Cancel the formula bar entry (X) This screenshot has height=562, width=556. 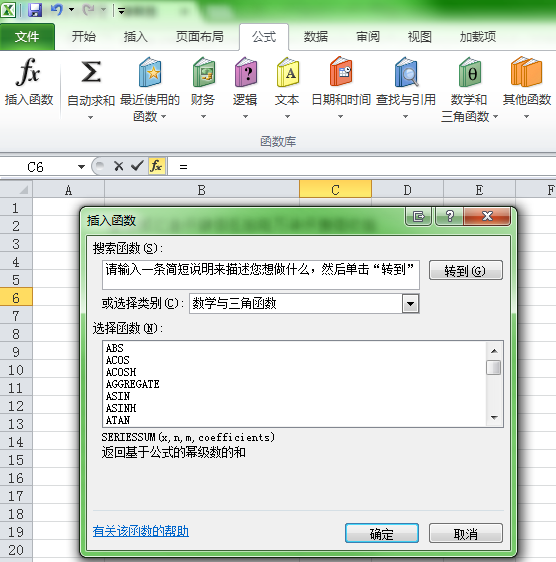(119, 166)
